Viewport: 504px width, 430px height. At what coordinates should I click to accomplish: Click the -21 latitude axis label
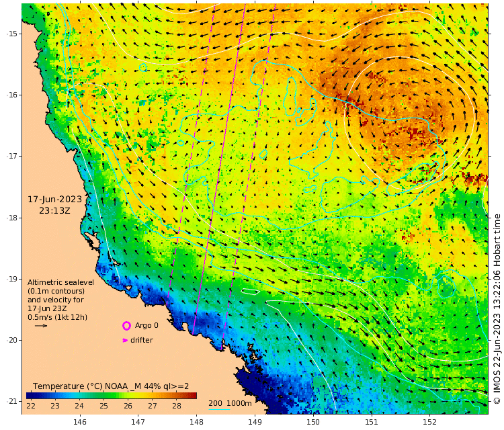pos(12,401)
